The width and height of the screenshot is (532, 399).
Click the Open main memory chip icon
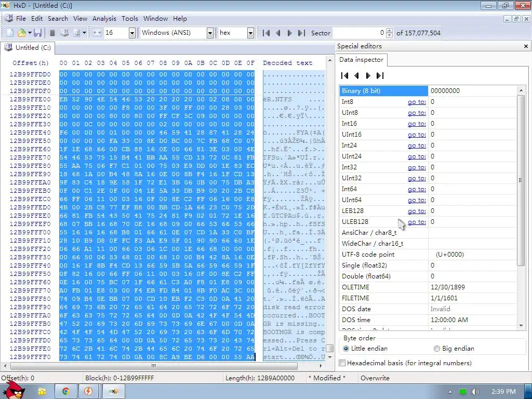click(x=52, y=33)
